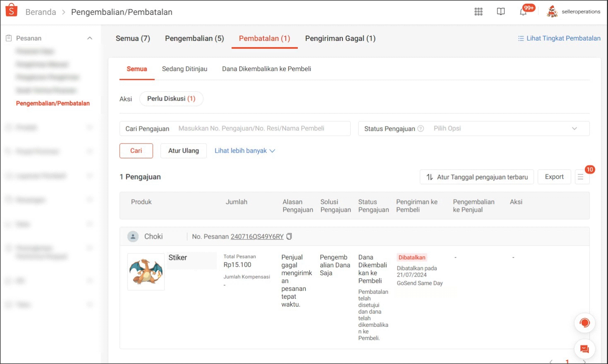Viewport: 608px width, 364px height.
Task: Click the selleroperations profile avatar
Action: click(552, 12)
